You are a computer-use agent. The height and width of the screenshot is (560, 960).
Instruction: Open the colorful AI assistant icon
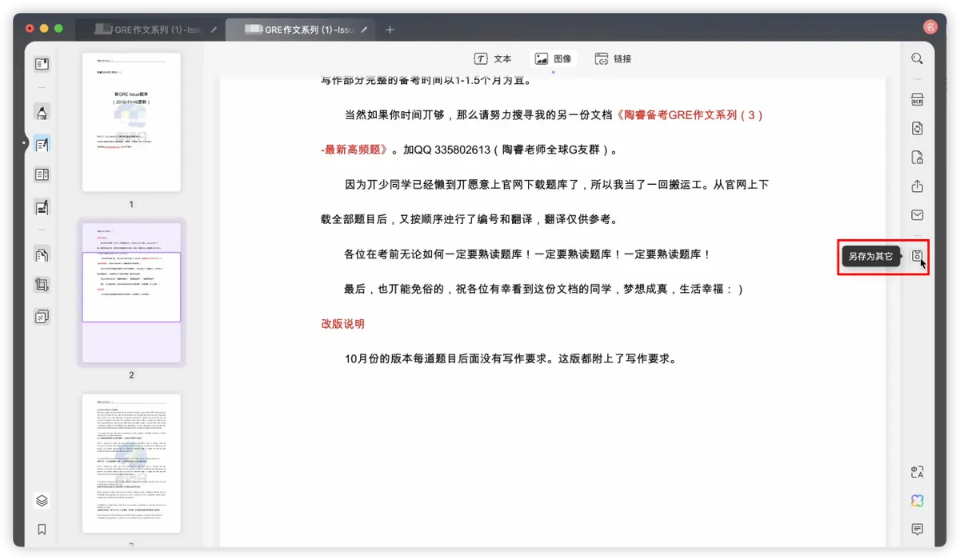coord(917,501)
